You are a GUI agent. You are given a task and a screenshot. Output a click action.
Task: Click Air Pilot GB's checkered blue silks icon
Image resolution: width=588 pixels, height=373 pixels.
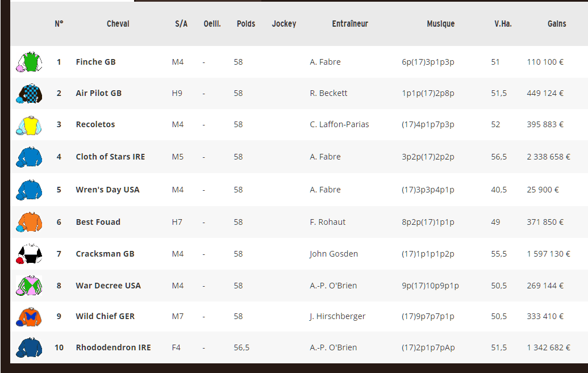29,93
